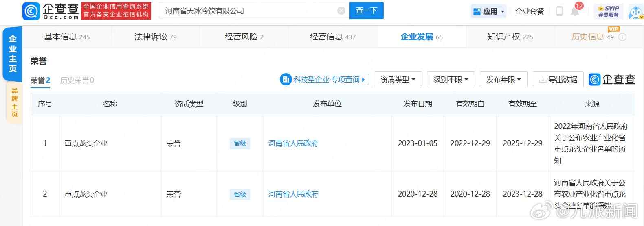
Task: Open 河南省人民政府 link in first row
Action: 293,143
